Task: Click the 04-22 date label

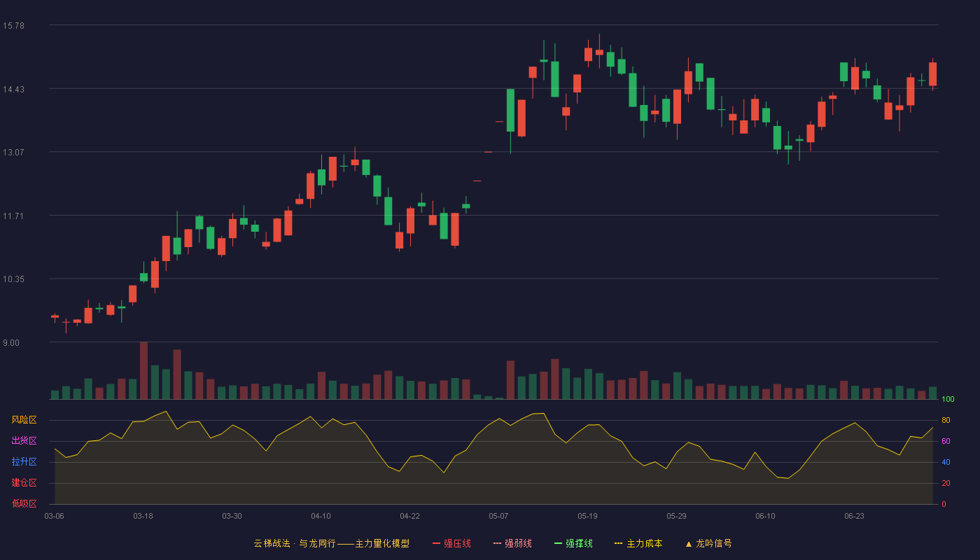Action: pyautogui.click(x=409, y=516)
